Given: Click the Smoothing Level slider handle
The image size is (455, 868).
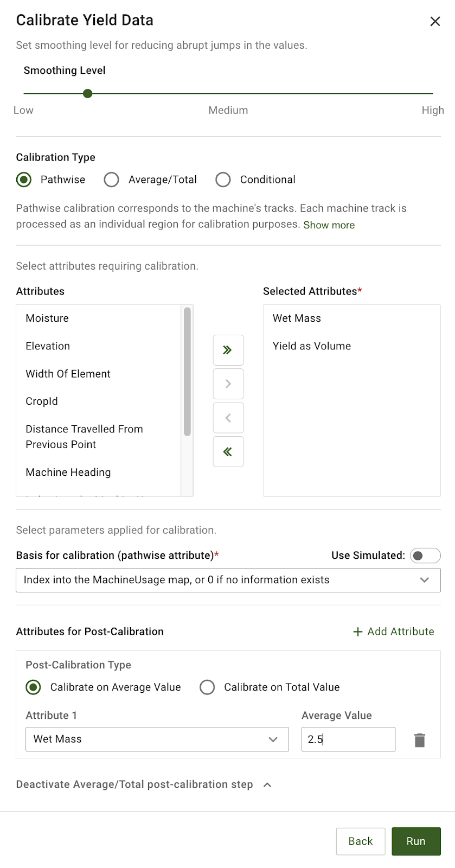Looking at the screenshot, I should pyautogui.click(x=88, y=93).
